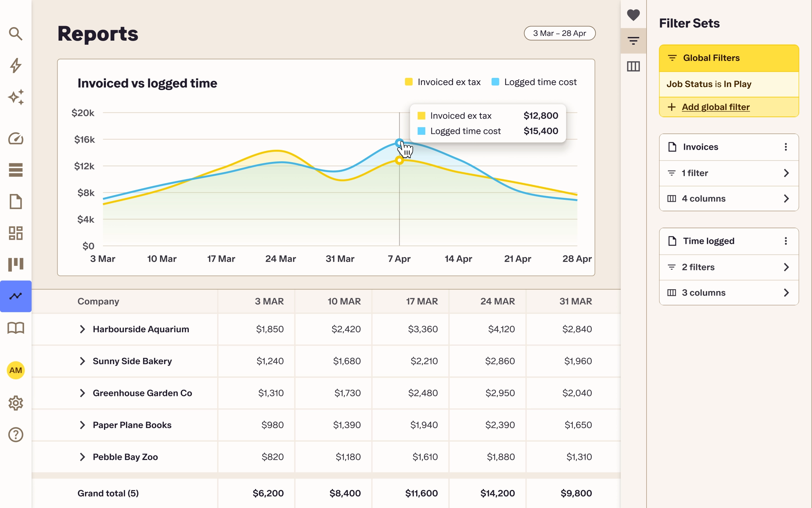
Task: Open the Invoices 4 columns row
Action: 729,198
